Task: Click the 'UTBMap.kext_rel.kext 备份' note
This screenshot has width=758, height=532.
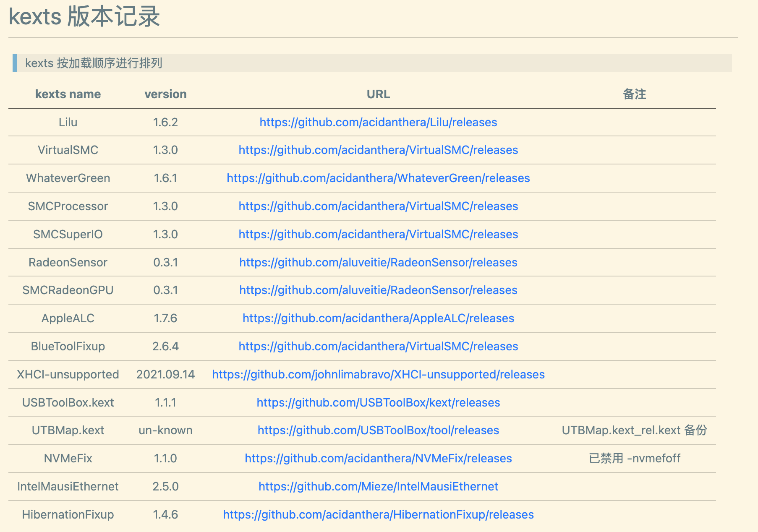Action: [634, 430]
